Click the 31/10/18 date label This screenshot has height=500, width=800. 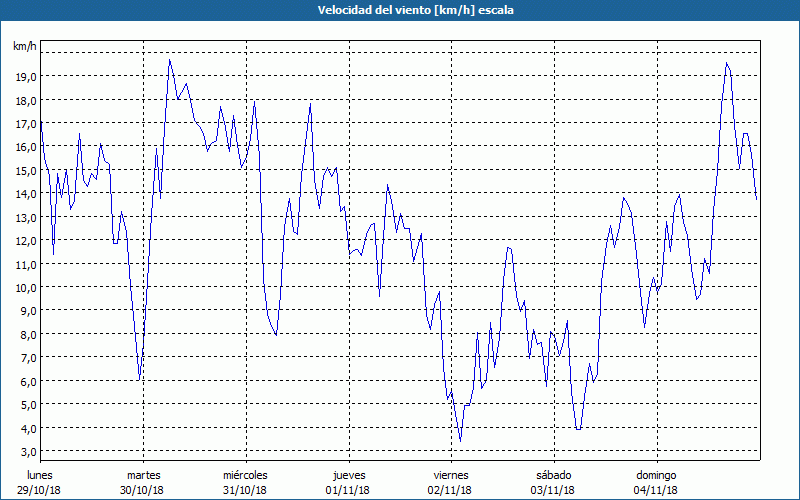pos(245,490)
